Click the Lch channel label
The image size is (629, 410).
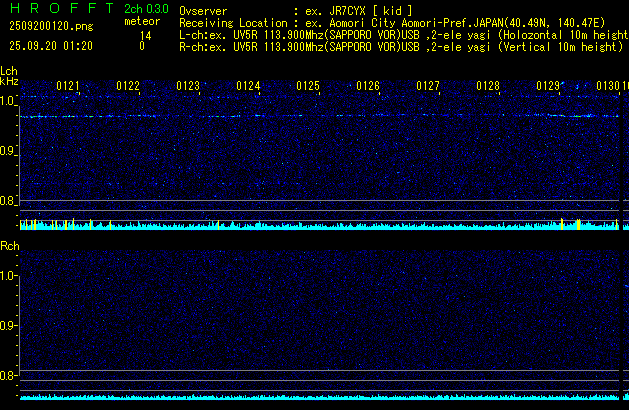coord(9,71)
